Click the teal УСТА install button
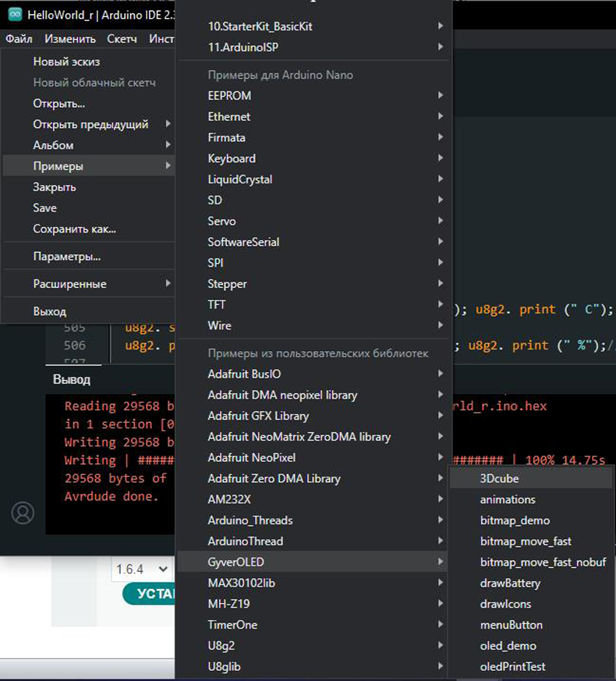The image size is (616, 681). tap(149, 594)
